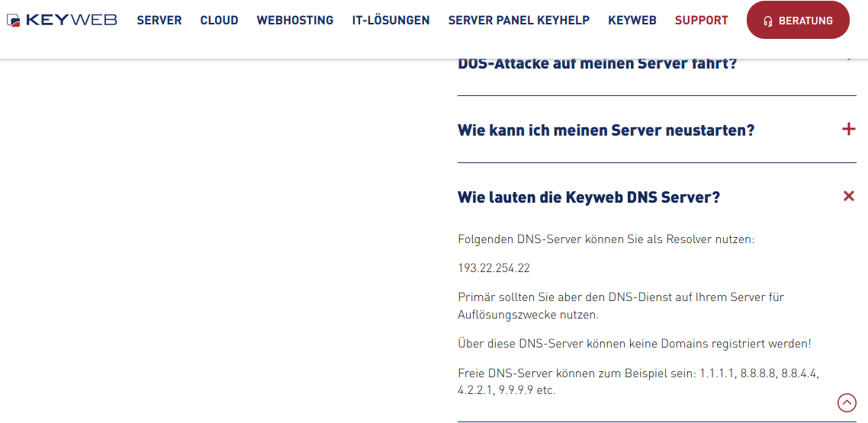Screen dimensions: 868x423
Task: Click the 'Über diese DNS-Server' warning line
Action: pyautogui.click(x=634, y=343)
